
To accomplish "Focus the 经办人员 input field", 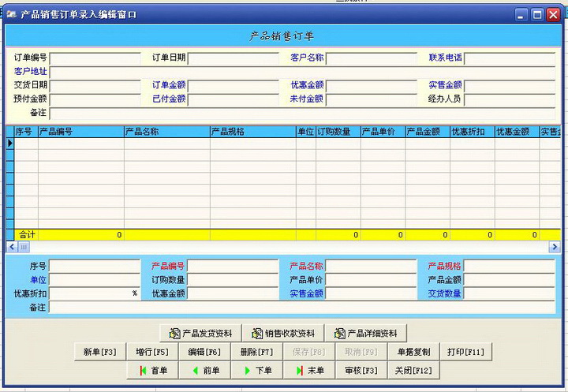I will (x=510, y=99).
